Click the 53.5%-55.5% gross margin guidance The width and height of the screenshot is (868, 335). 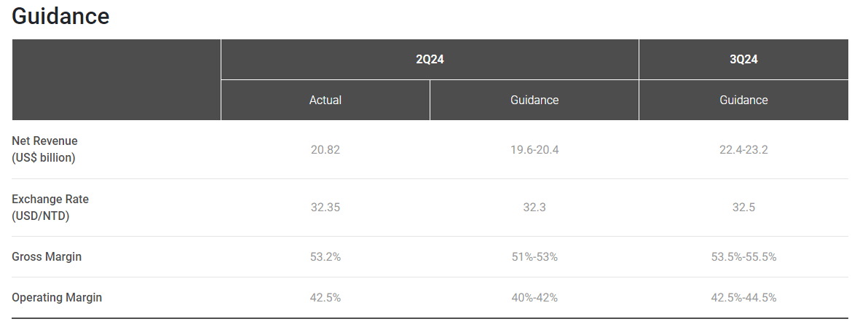[743, 257]
